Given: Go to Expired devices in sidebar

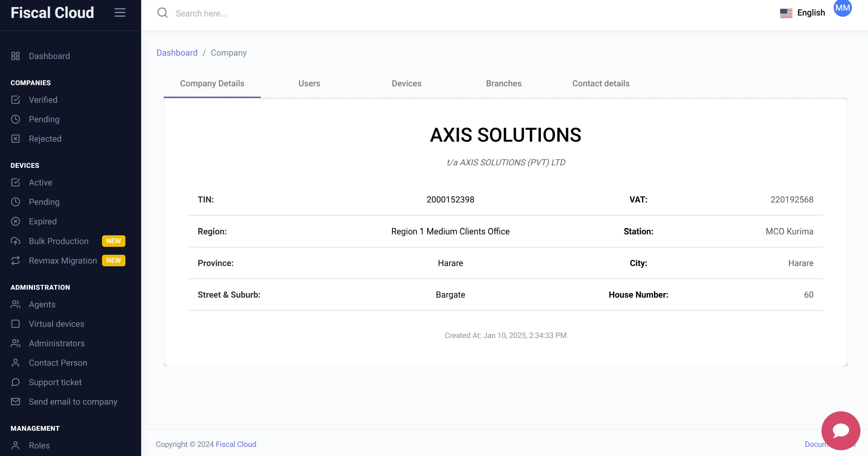Looking at the screenshot, I should 43,221.
